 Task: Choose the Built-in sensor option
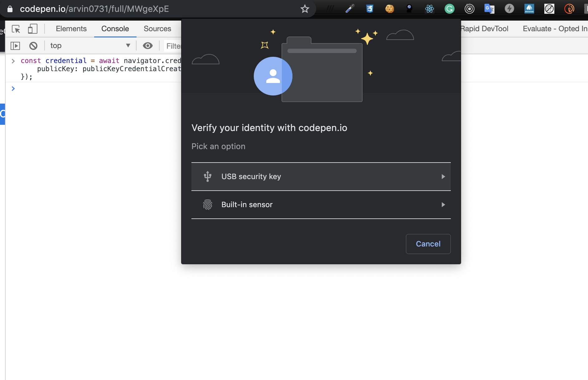pos(321,205)
